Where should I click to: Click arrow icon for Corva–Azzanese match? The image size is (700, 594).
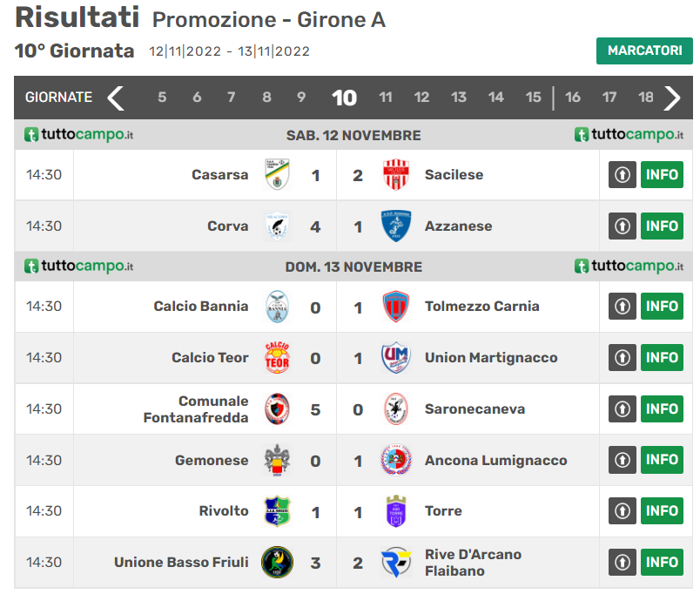point(622,226)
